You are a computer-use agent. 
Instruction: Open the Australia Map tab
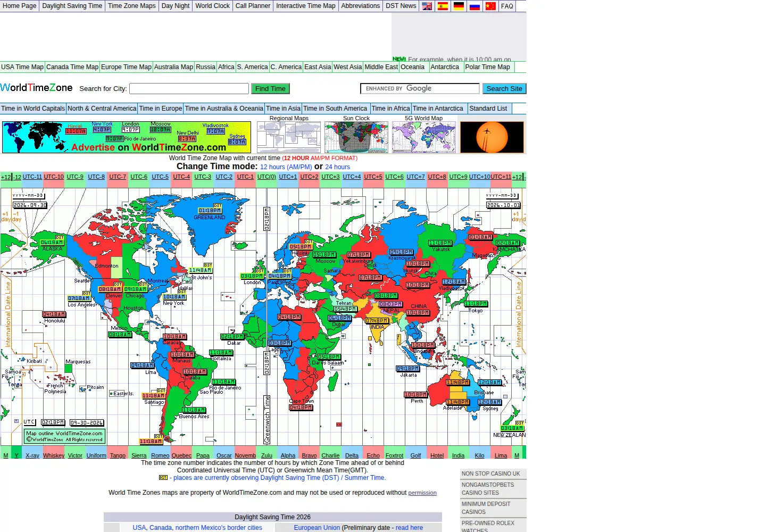pyautogui.click(x=173, y=67)
